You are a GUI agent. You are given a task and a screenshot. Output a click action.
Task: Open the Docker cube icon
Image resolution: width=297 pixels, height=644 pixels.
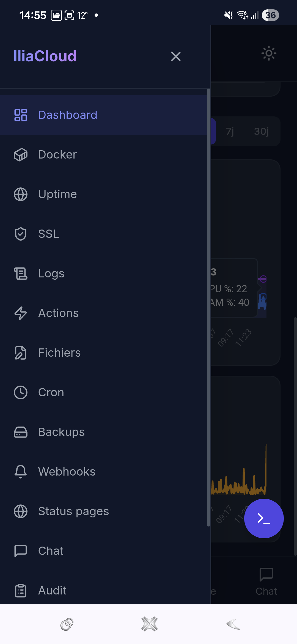point(21,155)
